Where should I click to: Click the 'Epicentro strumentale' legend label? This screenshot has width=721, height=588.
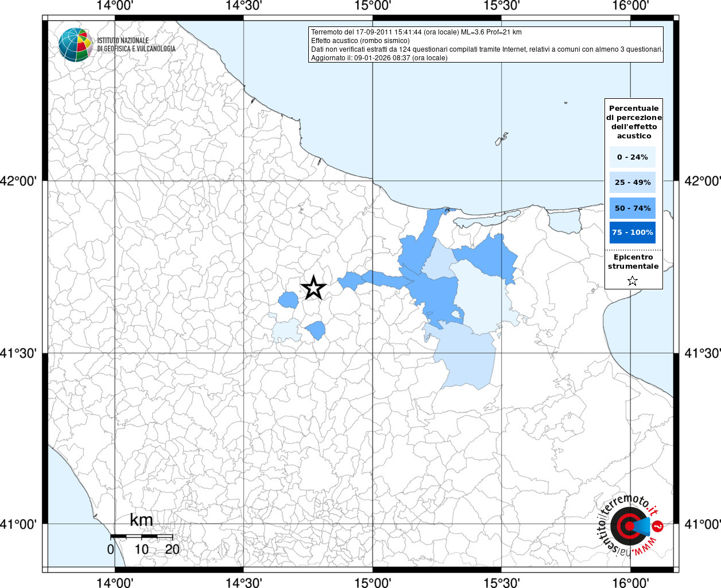[x=633, y=261]
